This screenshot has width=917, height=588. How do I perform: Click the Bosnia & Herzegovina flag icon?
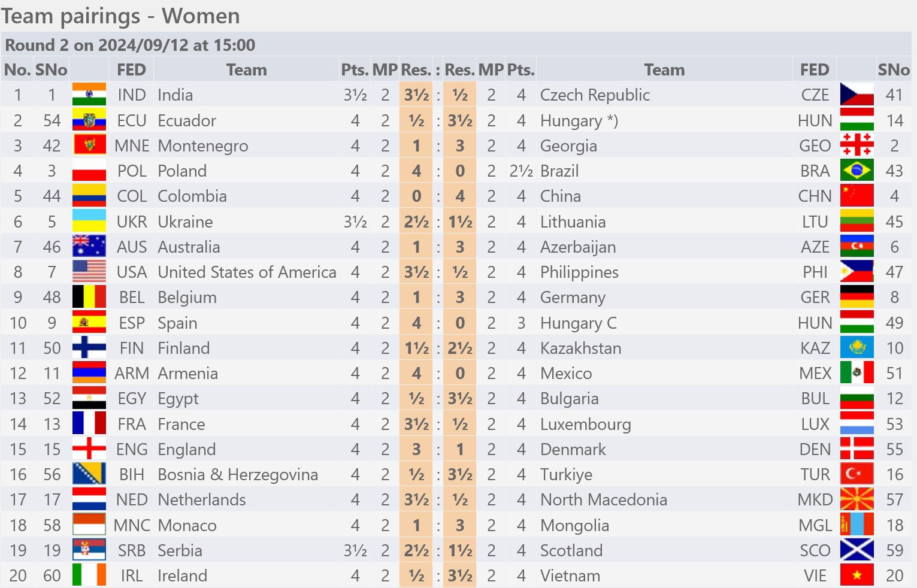(x=89, y=474)
